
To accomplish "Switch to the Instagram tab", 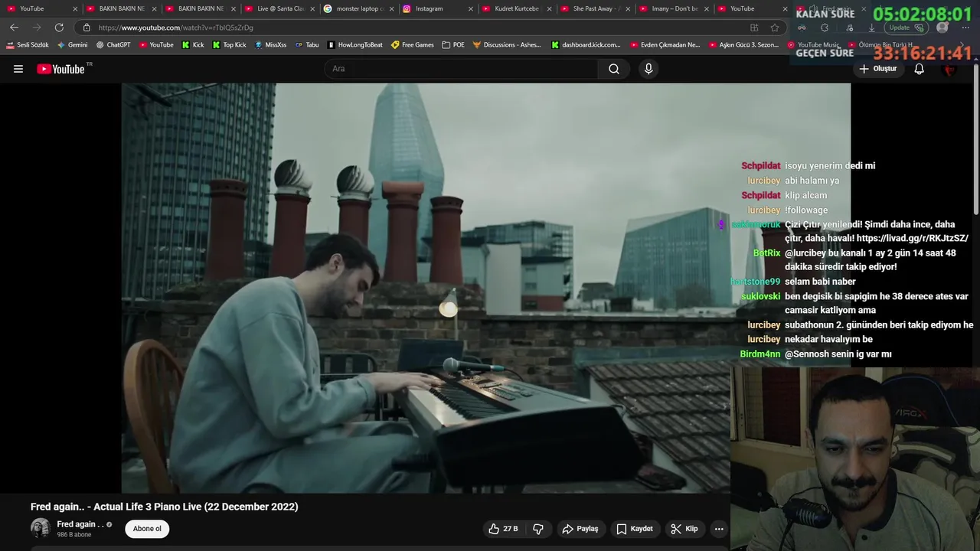I will click(436, 8).
